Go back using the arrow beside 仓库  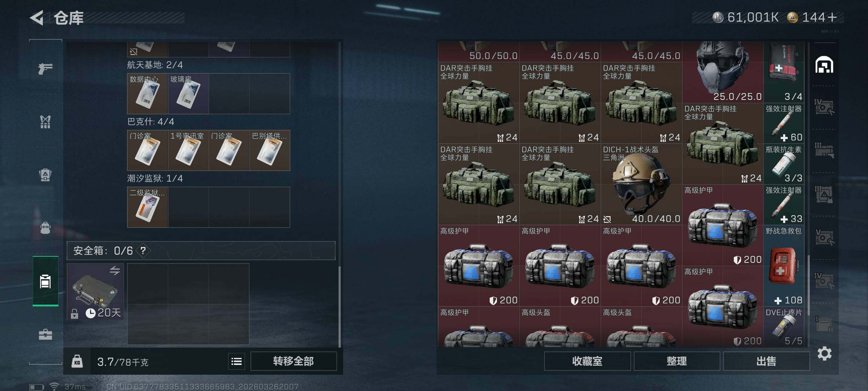tap(37, 18)
